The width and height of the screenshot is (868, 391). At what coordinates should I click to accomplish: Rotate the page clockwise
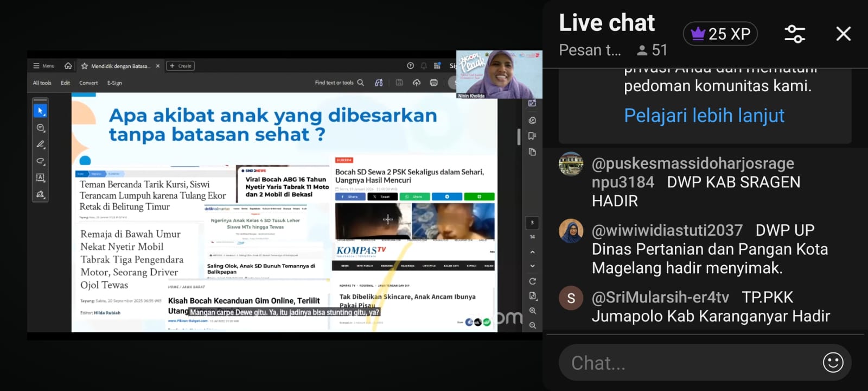tap(532, 281)
